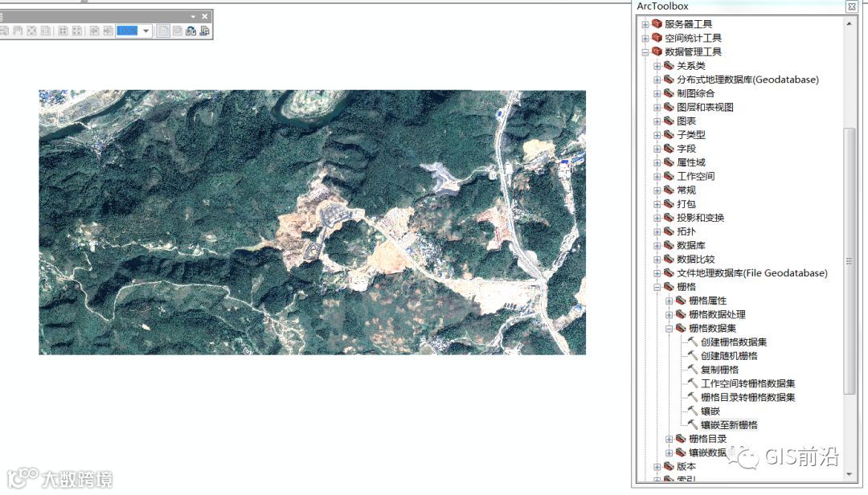868x495 pixels.
Task: Click Zoom to 100% layout icon
Action: 46,31
